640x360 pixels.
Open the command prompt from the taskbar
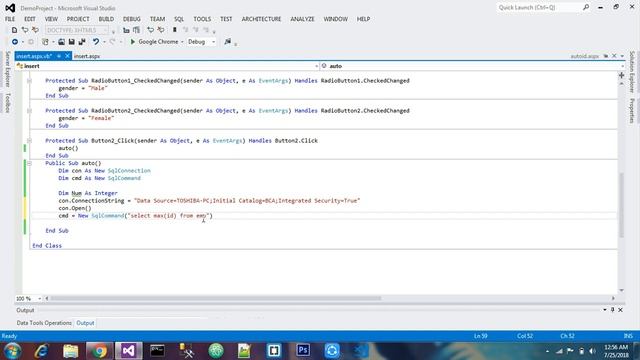tap(157, 351)
